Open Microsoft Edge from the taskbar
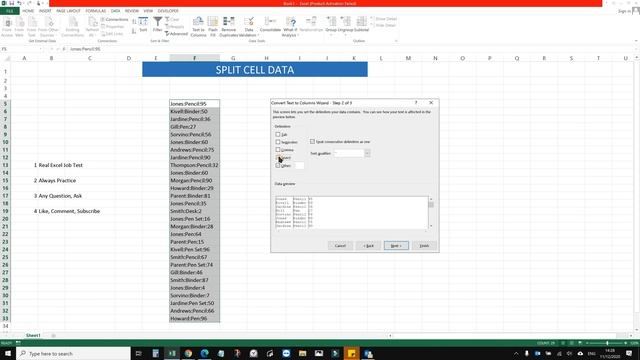 tap(204, 353)
